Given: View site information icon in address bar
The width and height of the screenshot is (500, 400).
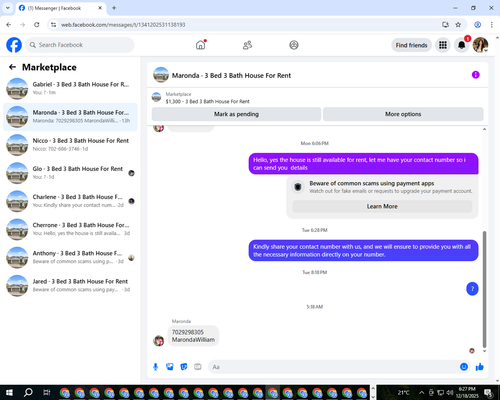Looking at the screenshot, I should click(53, 25).
